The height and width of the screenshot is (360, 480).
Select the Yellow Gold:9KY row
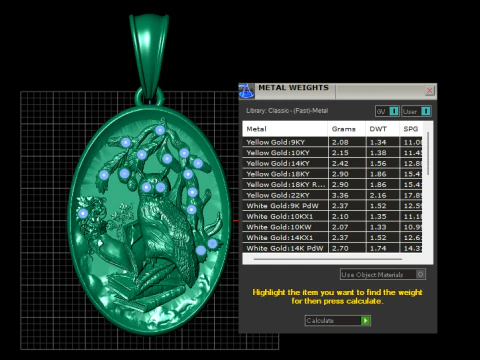(332, 142)
